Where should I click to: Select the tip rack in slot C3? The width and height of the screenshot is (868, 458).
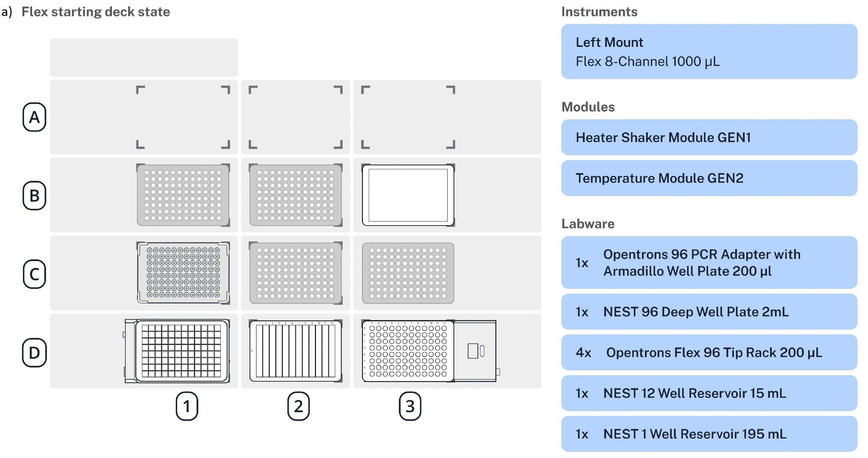(408, 273)
